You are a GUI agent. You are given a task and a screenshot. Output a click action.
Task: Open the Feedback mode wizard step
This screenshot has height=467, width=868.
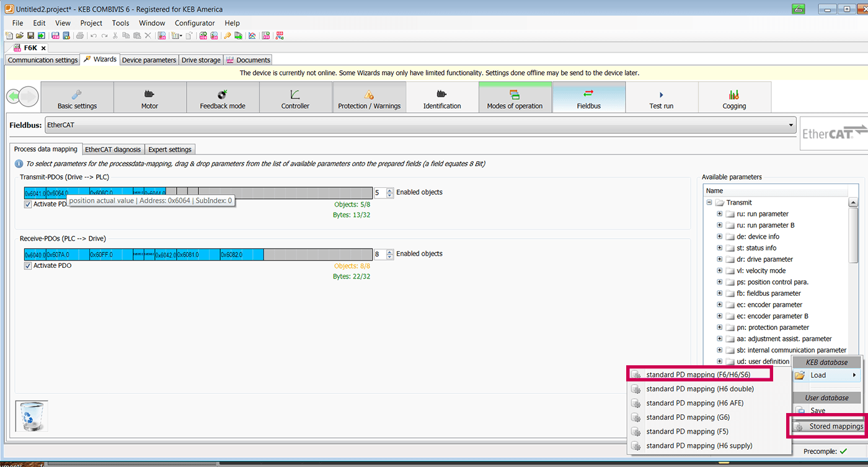tap(223, 97)
